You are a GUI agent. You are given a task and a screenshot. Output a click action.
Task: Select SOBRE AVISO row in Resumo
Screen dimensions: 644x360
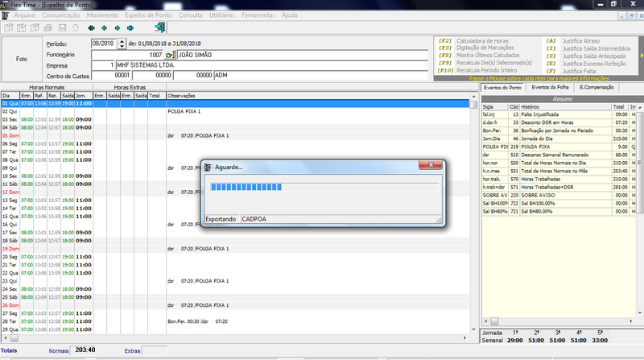[559, 195]
